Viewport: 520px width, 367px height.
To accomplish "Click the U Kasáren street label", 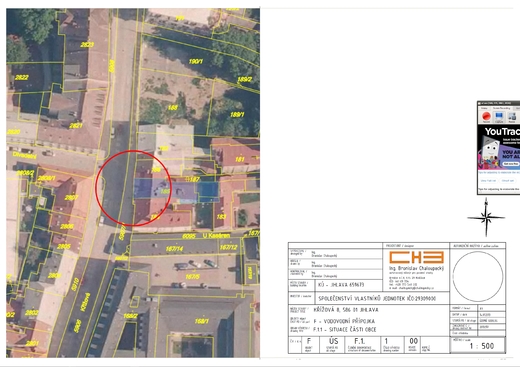I will (x=216, y=236).
